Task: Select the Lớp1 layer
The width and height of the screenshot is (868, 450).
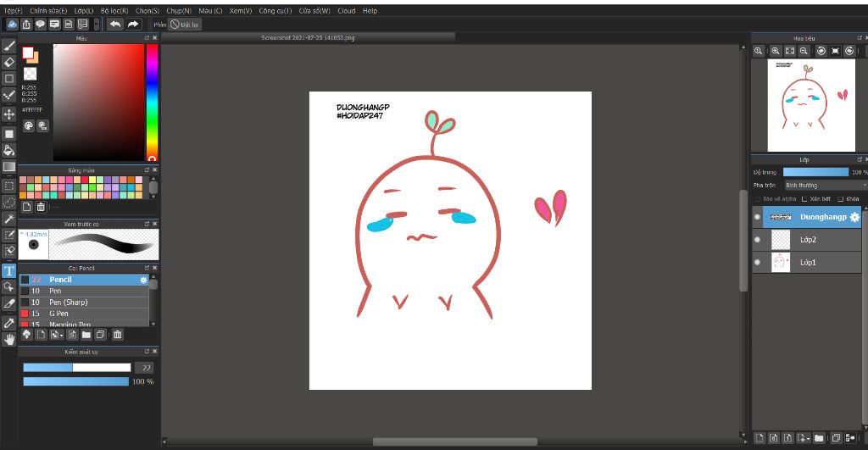Action: 807,263
